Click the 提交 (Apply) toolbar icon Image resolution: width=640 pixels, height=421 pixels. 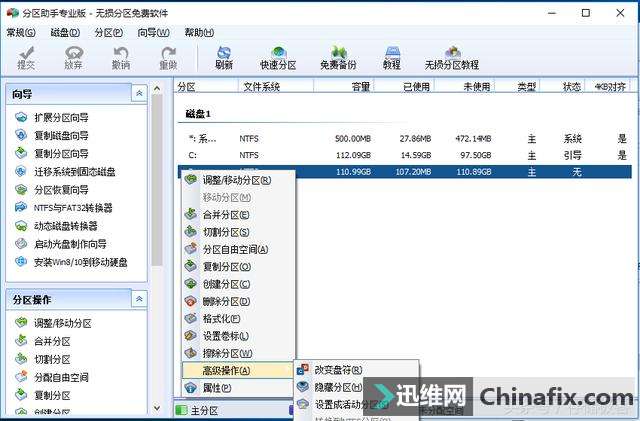pos(26,58)
